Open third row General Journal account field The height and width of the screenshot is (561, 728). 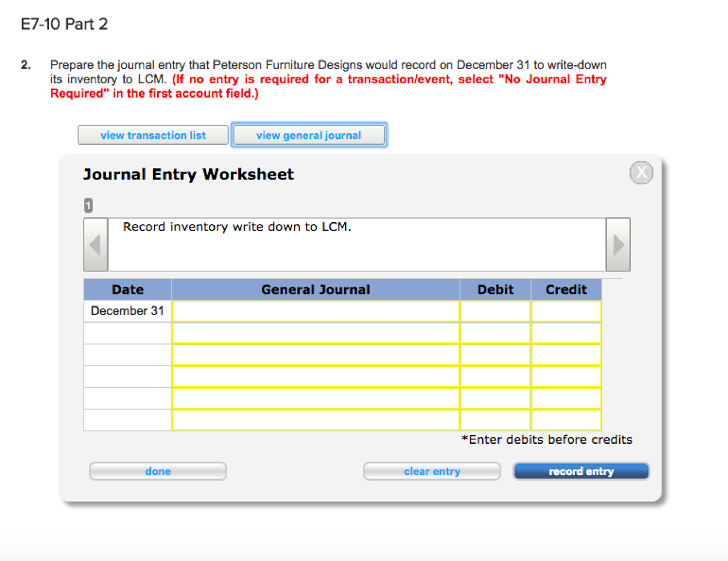coord(315,355)
